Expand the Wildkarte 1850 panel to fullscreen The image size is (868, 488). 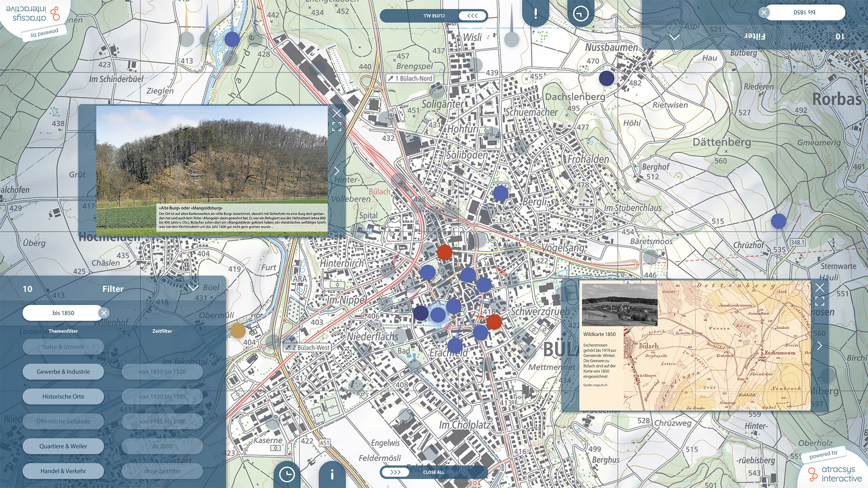[820, 301]
